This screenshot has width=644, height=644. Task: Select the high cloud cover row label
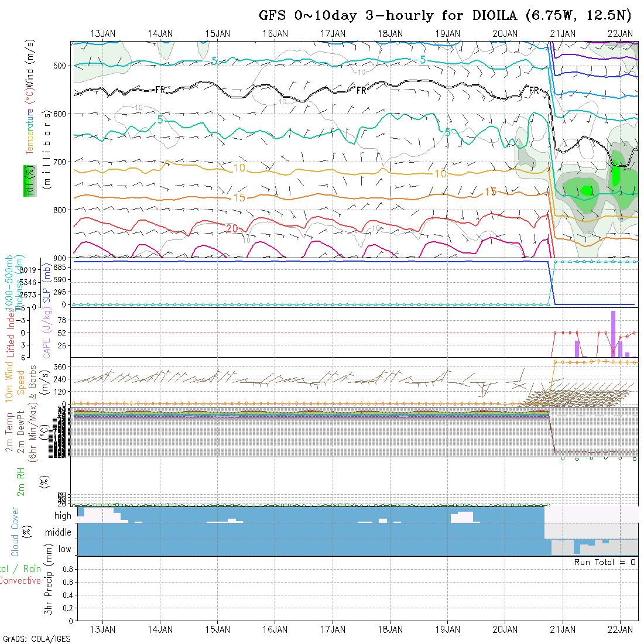coord(63,516)
